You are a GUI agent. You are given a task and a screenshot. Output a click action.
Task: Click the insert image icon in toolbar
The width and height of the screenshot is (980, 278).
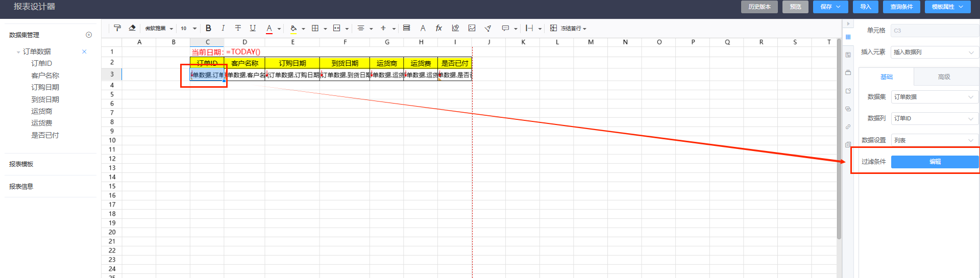472,28
